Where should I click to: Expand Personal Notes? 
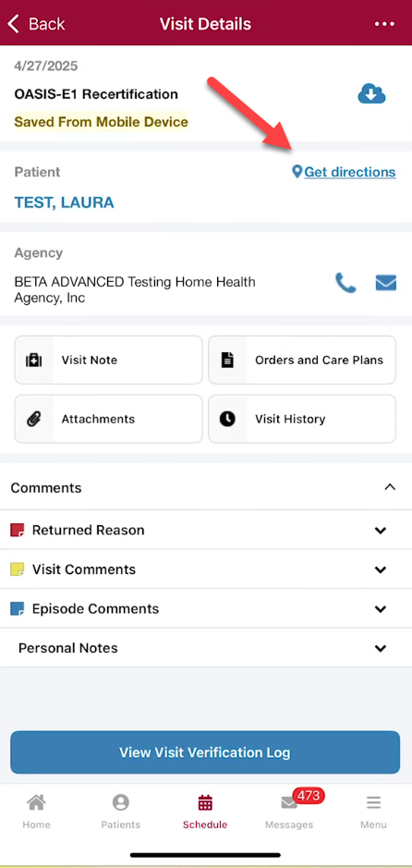[206, 648]
